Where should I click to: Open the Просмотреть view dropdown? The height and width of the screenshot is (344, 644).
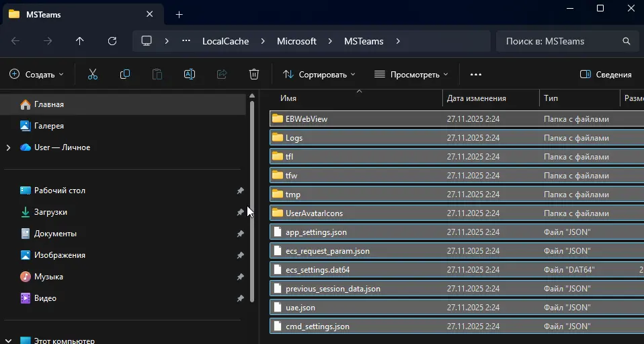[x=411, y=74]
